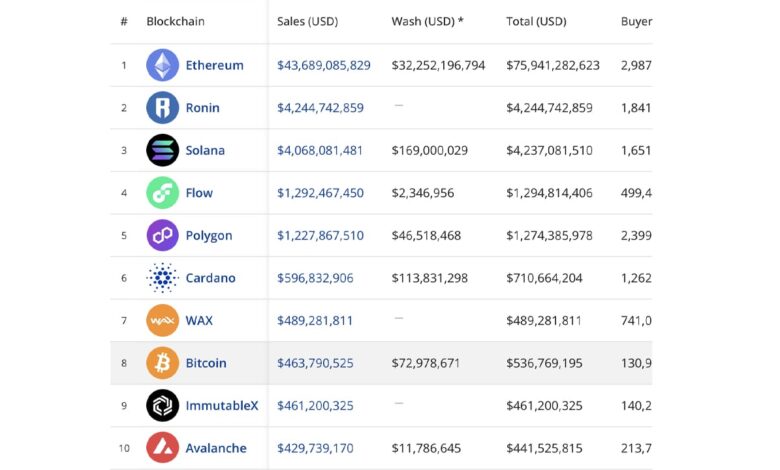The image size is (780, 470).
Task: Click the Ronin blockchain logo icon
Action: point(163,108)
